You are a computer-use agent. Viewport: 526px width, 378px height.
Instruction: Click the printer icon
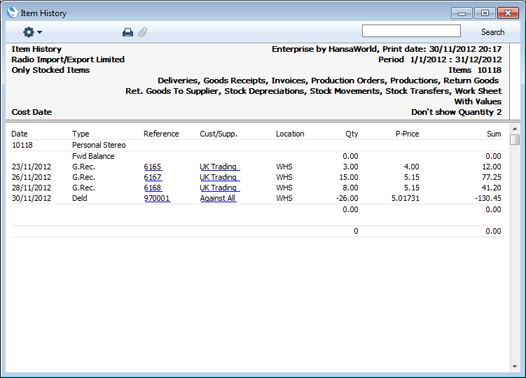tap(127, 32)
